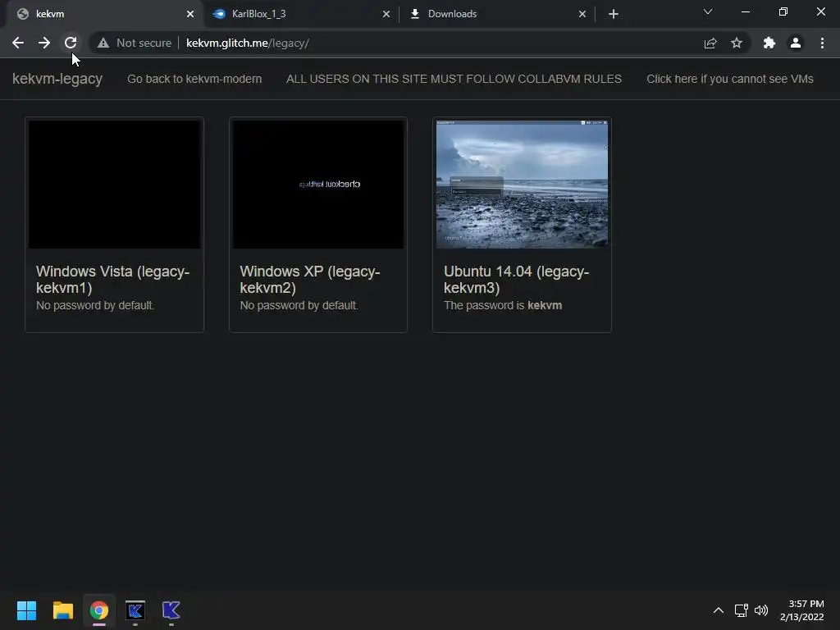The width and height of the screenshot is (840, 630).
Task: Close the KarlBlox_1_3 tab
Action: pyautogui.click(x=386, y=14)
